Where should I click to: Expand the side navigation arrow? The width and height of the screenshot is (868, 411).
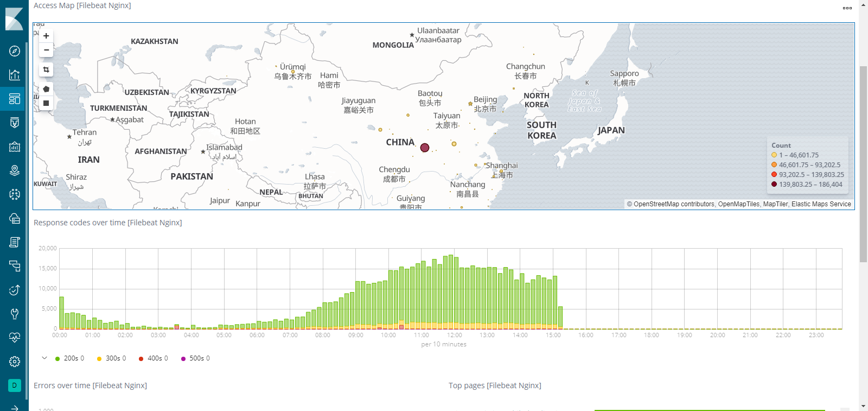[x=15, y=407]
